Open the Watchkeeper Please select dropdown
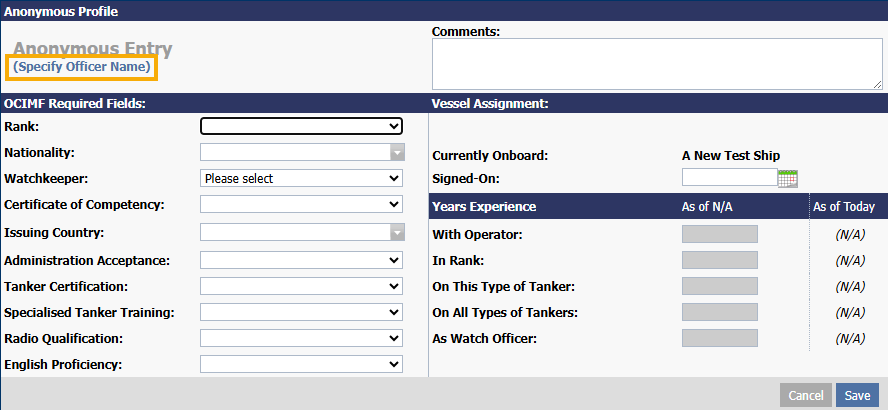 tap(301, 178)
